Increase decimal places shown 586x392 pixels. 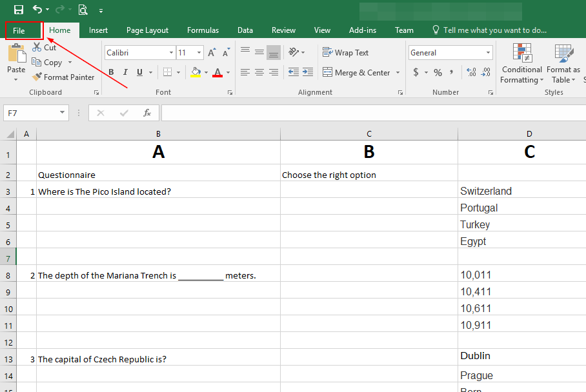[472, 72]
